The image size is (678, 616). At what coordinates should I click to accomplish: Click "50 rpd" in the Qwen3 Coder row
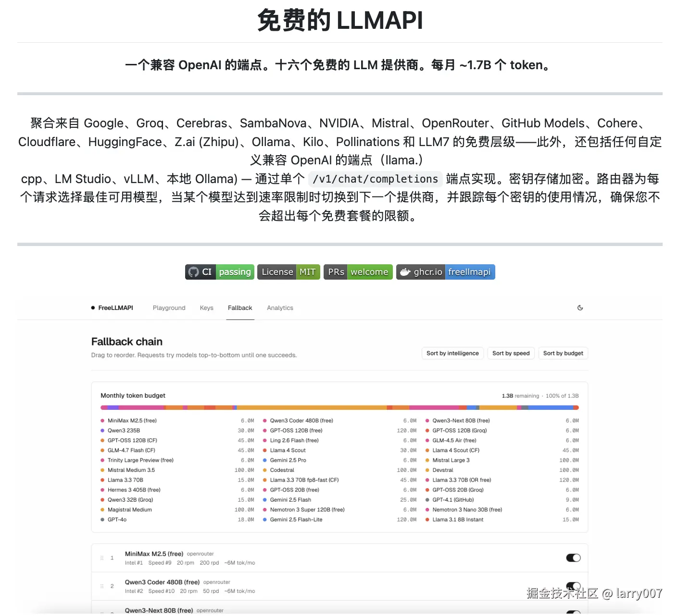point(211,591)
